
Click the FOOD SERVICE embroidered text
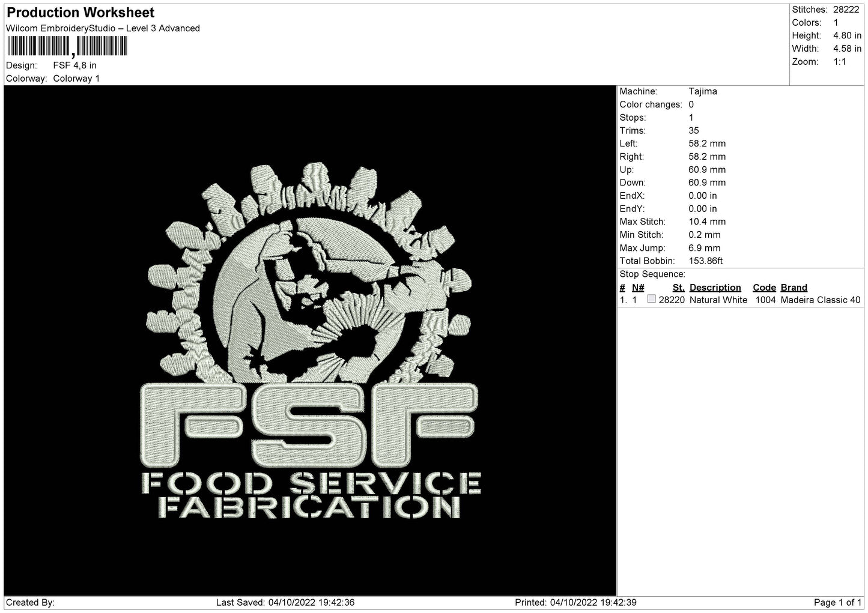310,482
